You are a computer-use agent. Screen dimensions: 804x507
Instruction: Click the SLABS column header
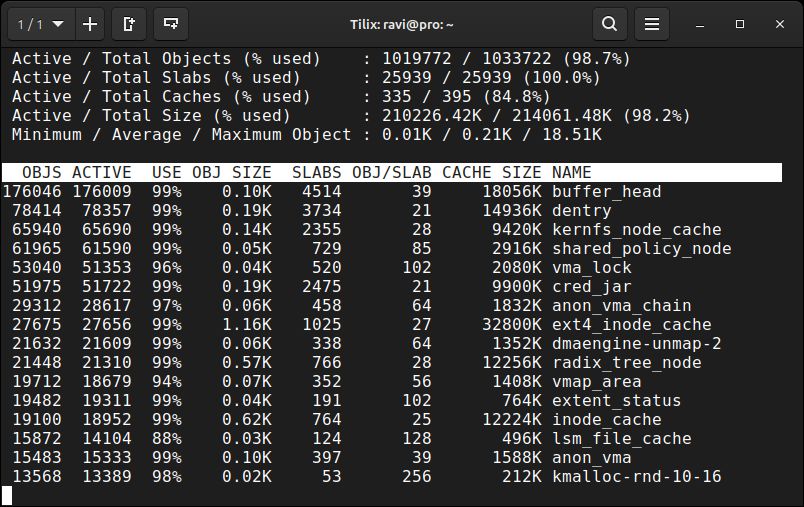point(316,172)
